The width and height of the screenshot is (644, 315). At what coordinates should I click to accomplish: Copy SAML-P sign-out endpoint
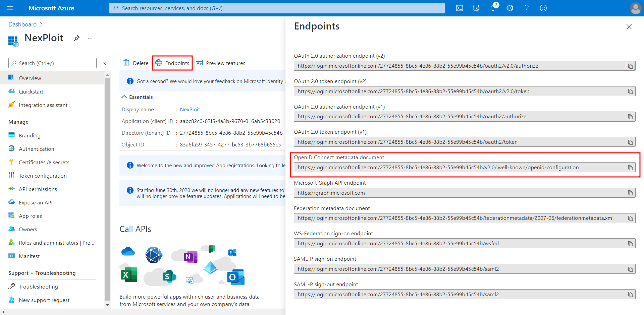pos(630,295)
